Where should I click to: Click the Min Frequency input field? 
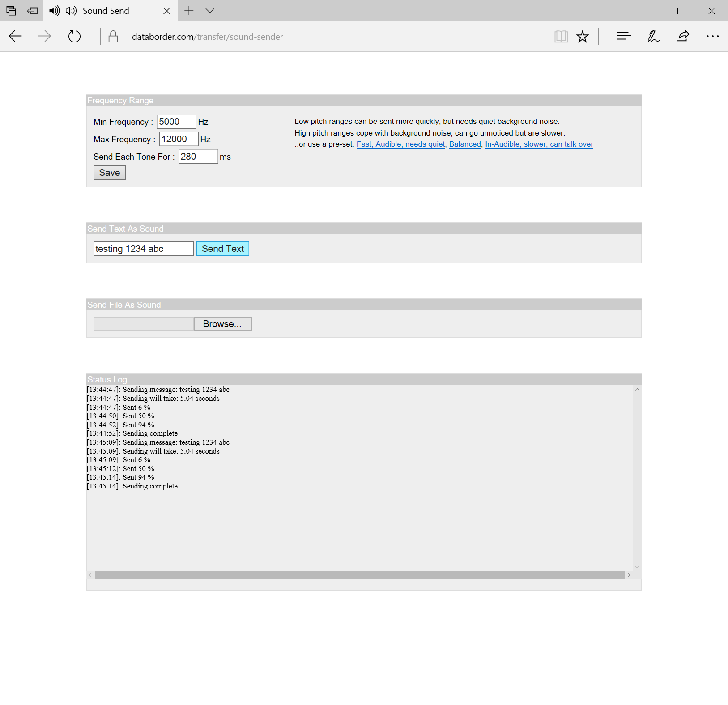(x=176, y=122)
